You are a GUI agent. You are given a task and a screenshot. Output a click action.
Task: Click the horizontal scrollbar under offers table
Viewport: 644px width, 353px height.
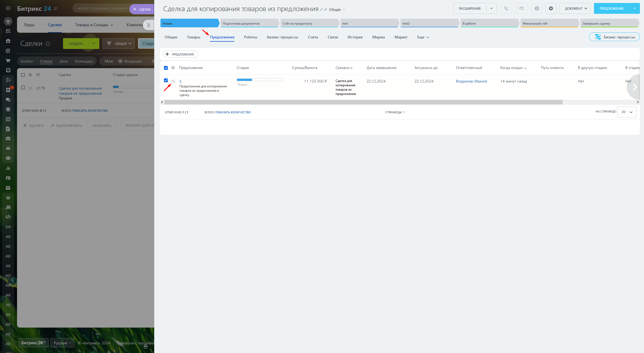tap(363, 102)
